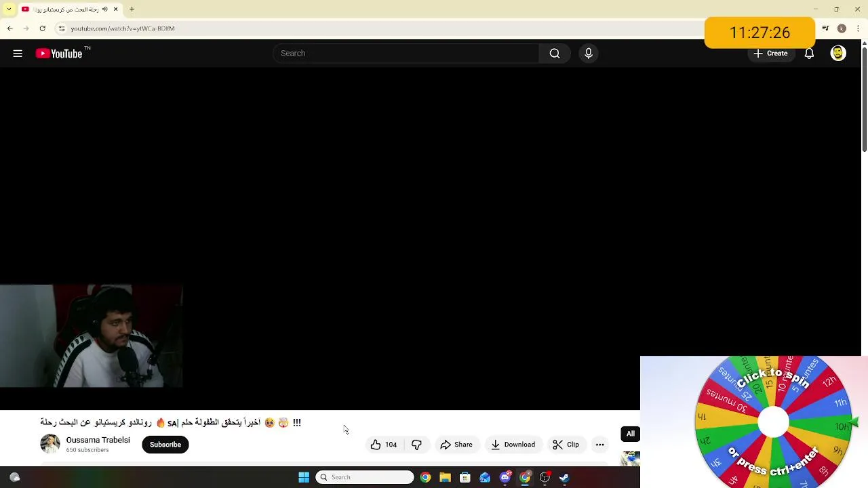The height and width of the screenshot is (488, 868).
Task: Open Discord from the taskbar
Action: 505,477
